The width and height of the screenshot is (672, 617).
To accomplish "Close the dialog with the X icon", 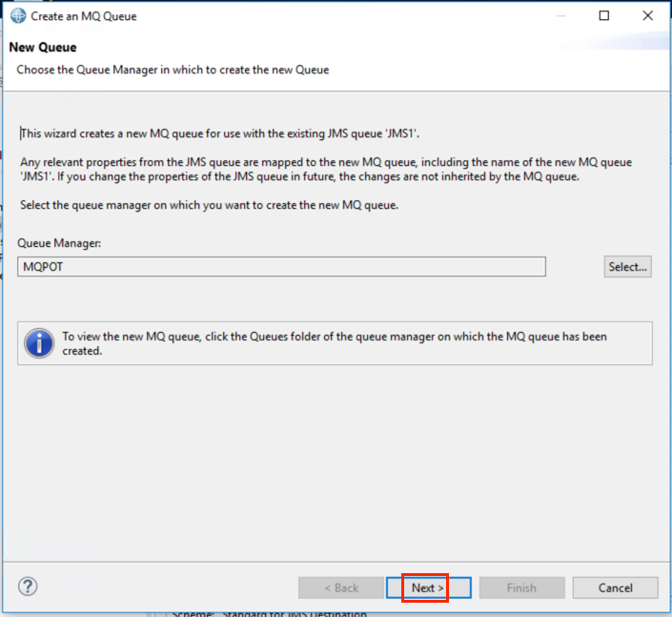I will click(x=647, y=16).
